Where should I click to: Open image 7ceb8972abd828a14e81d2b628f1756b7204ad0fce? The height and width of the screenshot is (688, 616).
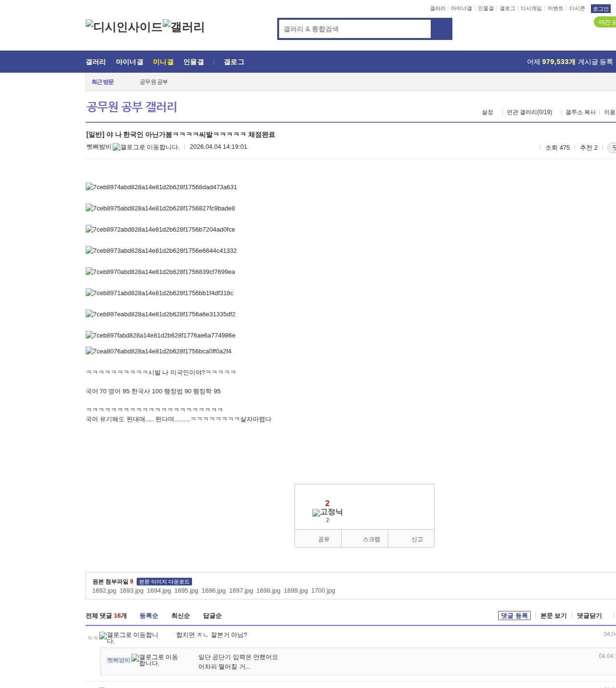click(x=160, y=230)
